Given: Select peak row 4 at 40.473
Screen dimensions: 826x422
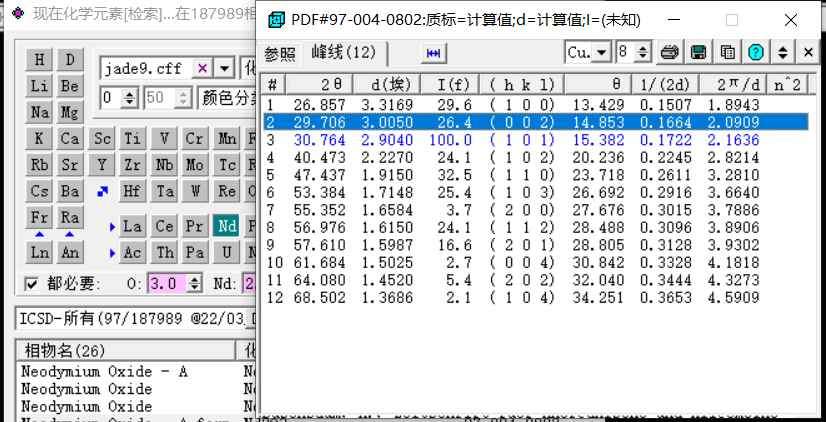Looking at the screenshot, I should [535, 157].
